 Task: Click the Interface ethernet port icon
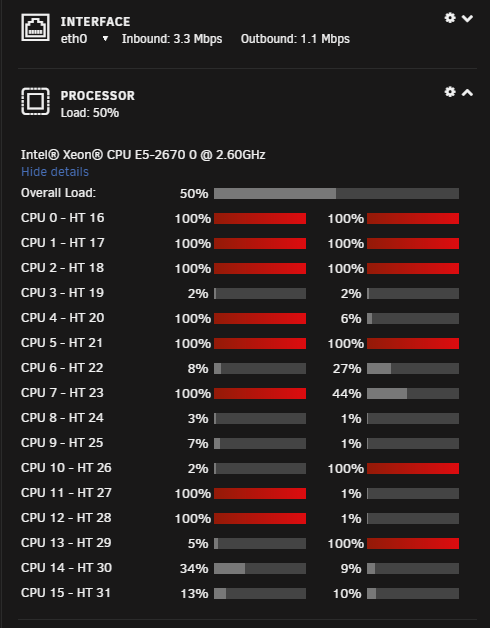pos(35,27)
